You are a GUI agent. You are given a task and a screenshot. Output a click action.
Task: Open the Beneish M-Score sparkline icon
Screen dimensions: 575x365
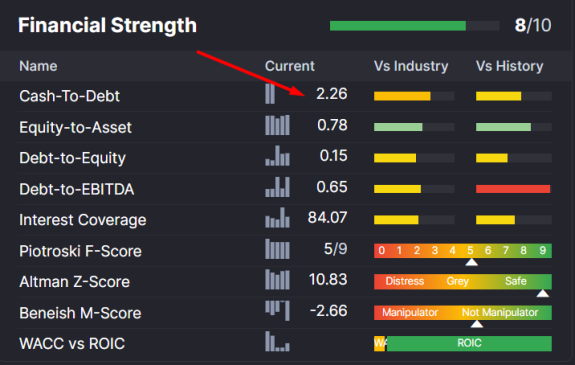[277, 311]
